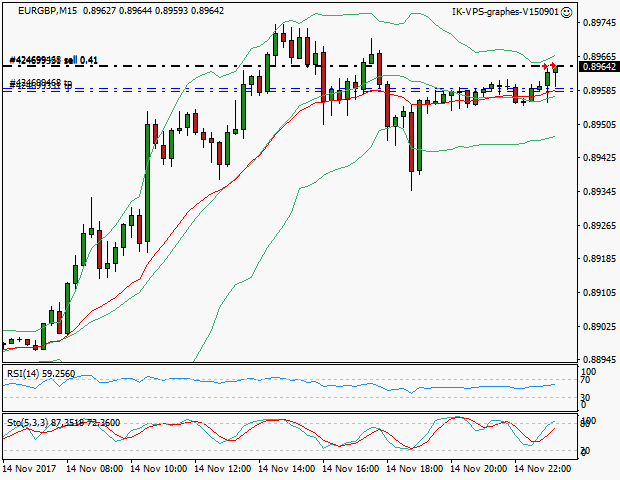Click the red sell arrow markers near price line

549,65
